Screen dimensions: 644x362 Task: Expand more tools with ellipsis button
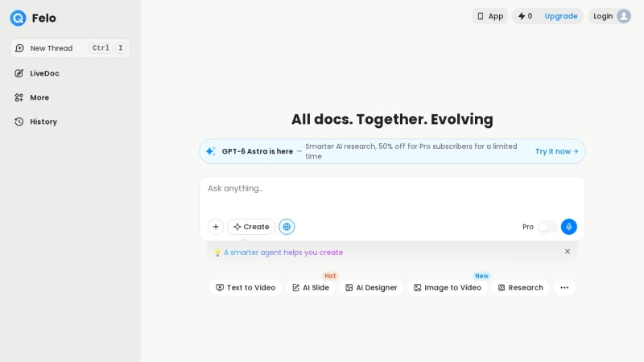564,288
